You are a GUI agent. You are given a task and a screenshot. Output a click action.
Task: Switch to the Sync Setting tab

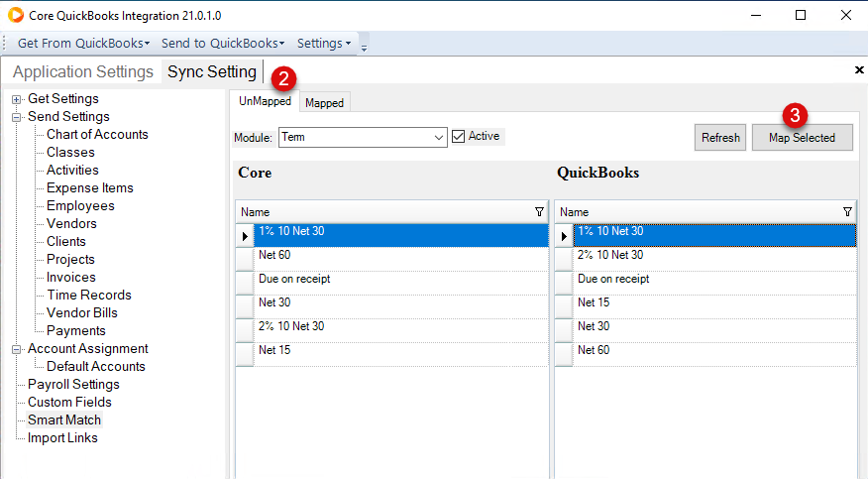coord(212,72)
